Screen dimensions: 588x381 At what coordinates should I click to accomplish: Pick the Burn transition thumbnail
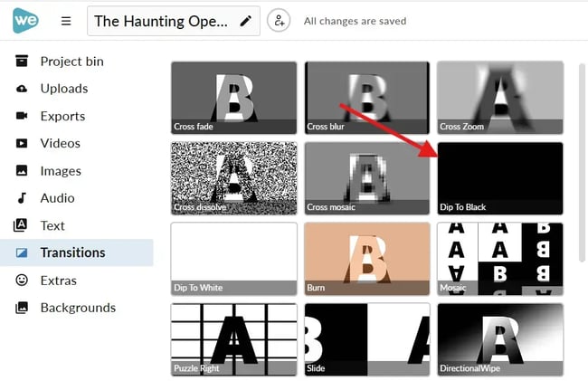[366, 258]
